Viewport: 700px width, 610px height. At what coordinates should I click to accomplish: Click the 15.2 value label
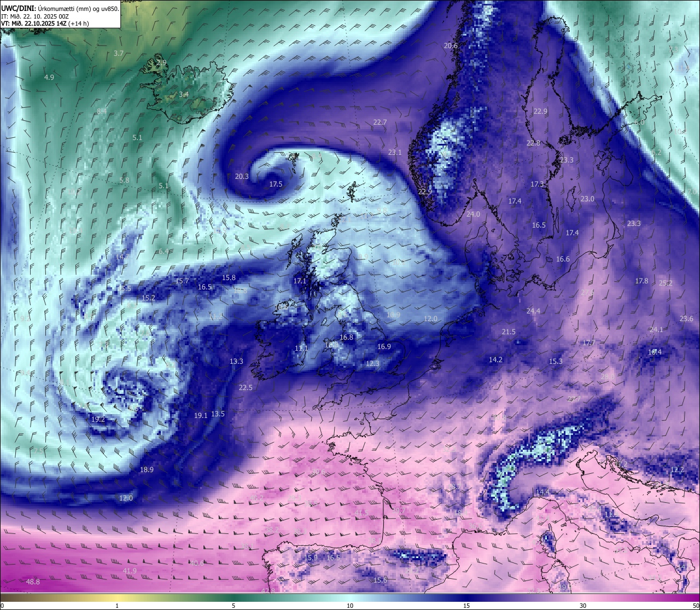148,298
